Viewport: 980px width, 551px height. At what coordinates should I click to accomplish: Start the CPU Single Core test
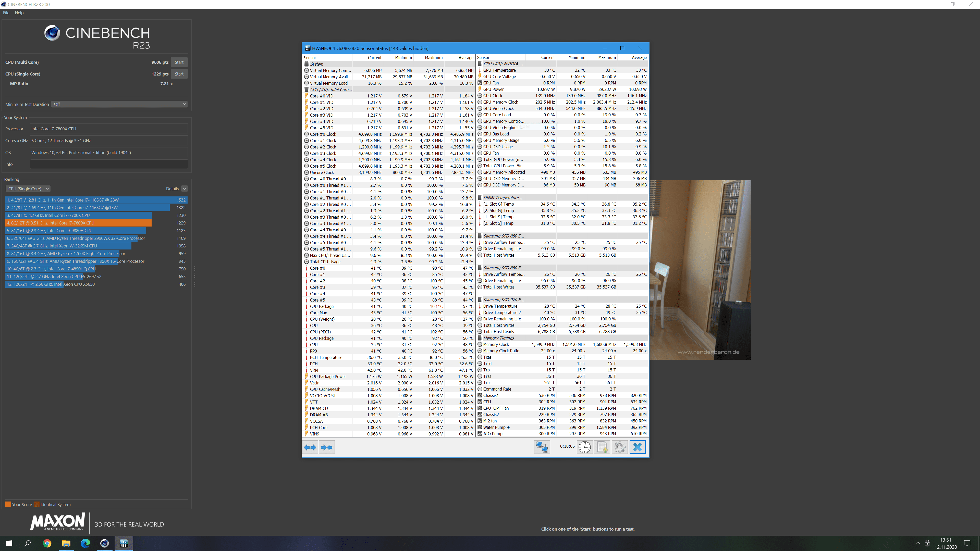point(179,74)
